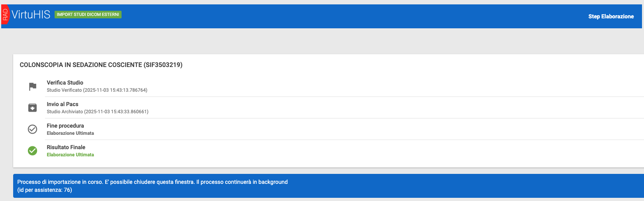Click the red RAD logo badge

[x=5, y=15]
